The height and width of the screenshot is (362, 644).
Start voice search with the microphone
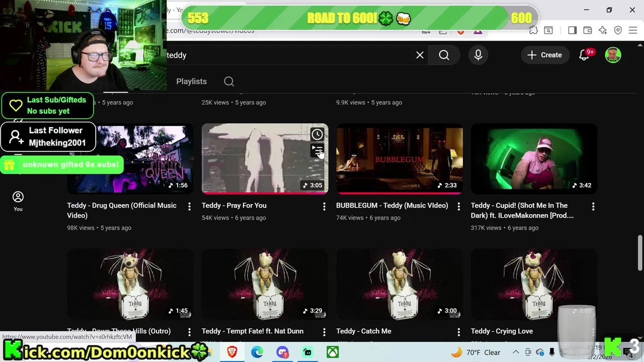click(x=478, y=55)
